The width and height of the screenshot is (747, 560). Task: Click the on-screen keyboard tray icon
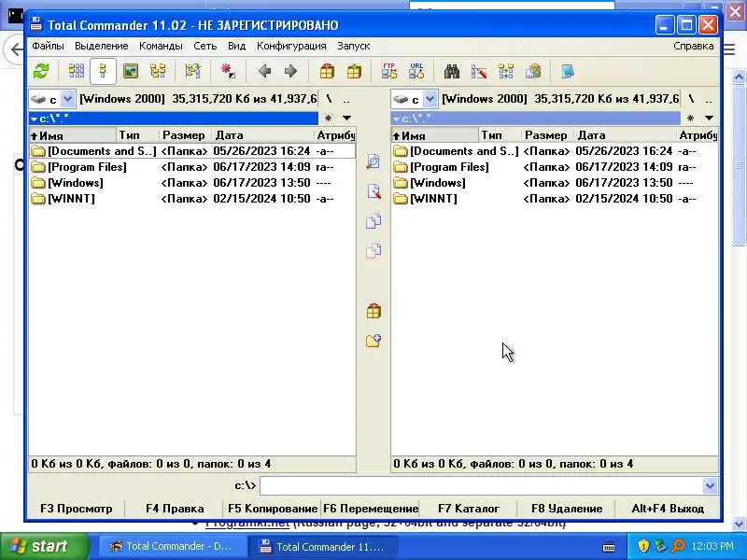(609, 546)
